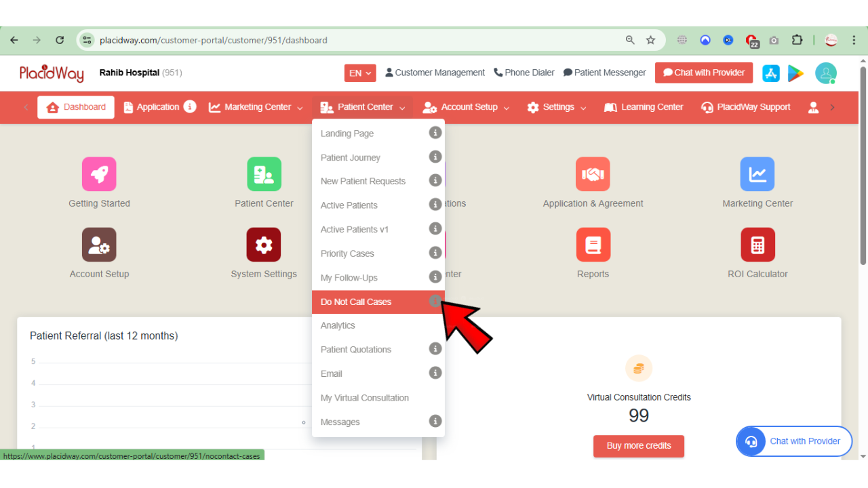This screenshot has height=488, width=868.
Task: Open Application & Agreement icon
Action: (x=593, y=174)
